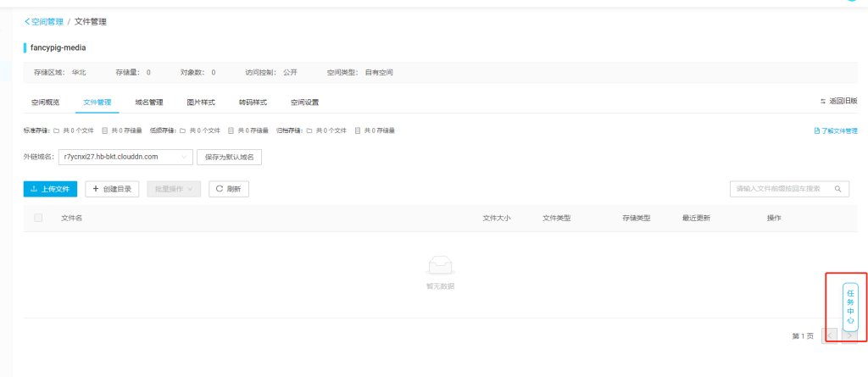The height and width of the screenshot is (377, 868).
Task: Open the 图片样式 tab
Action: pyautogui.click(x=201, y=103)
